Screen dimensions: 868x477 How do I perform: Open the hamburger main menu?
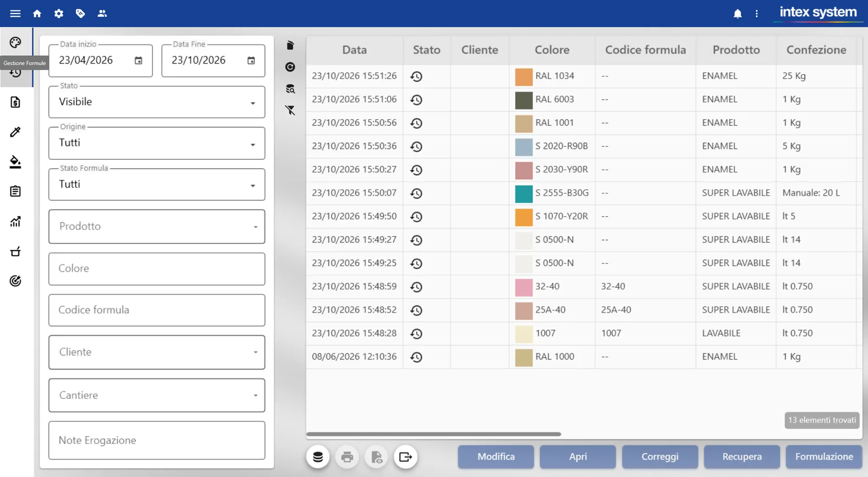click(x=15, y=14)
